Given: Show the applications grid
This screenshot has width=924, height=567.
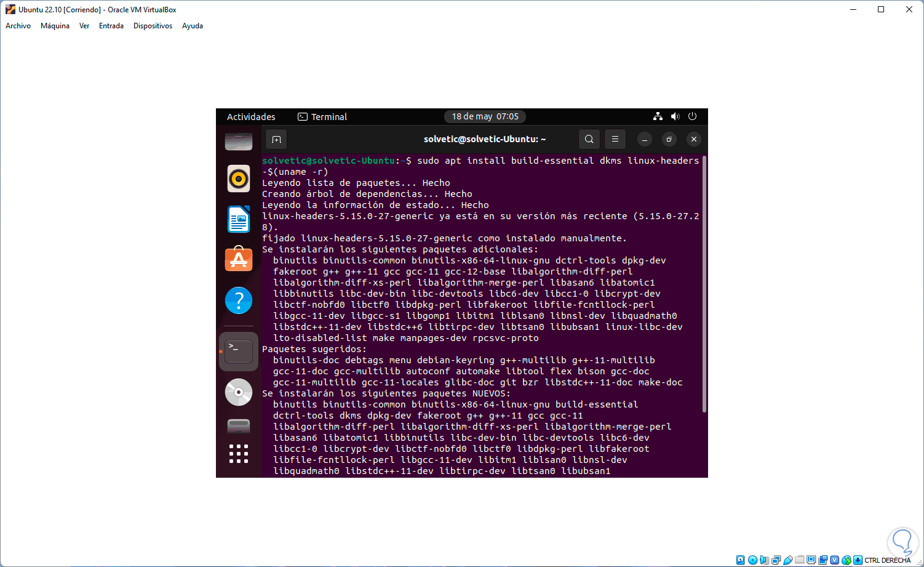Looking at the screenshot, I should pos(239,454).
